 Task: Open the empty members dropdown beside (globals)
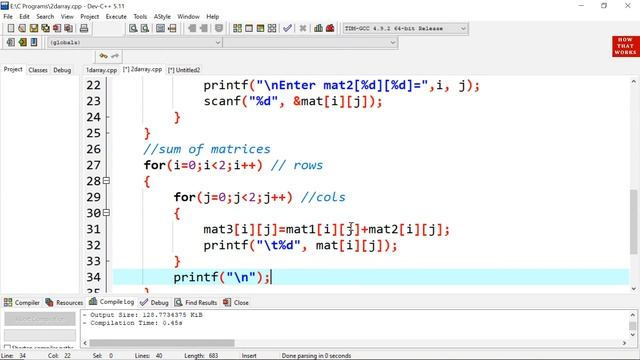pyautogui.click(x=393, y=42)
